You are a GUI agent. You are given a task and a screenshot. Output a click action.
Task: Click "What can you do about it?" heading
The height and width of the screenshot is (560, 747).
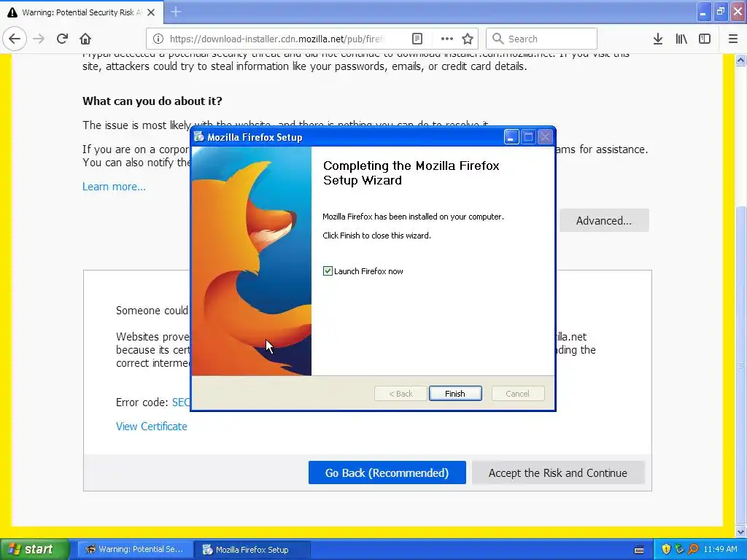pyautogui.click(x=152, y=101)
